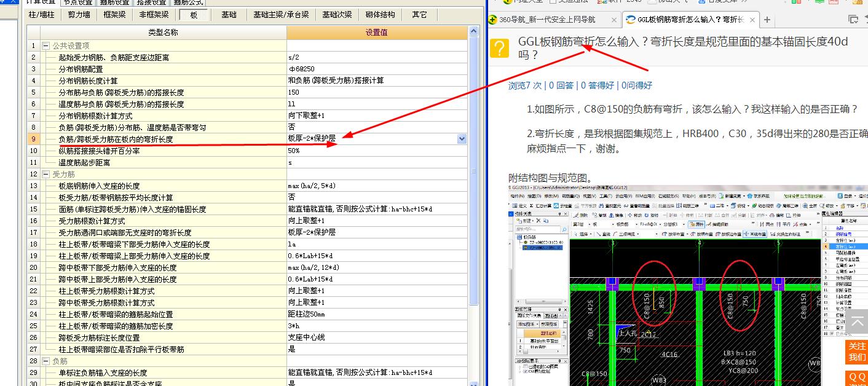
Task: Select the 温度筋起步距离 row
Action: click(163, 162)
